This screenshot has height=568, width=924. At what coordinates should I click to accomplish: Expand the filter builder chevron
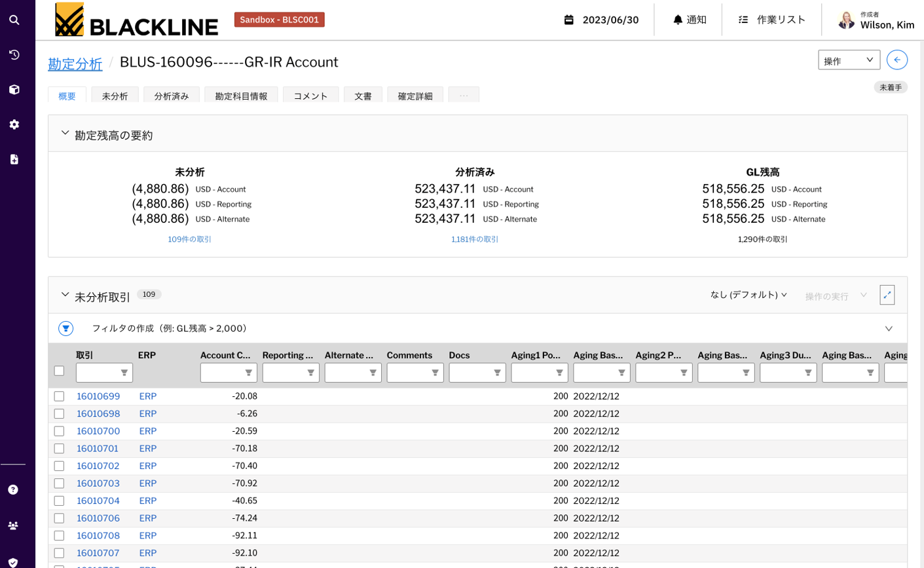point(889,328)
